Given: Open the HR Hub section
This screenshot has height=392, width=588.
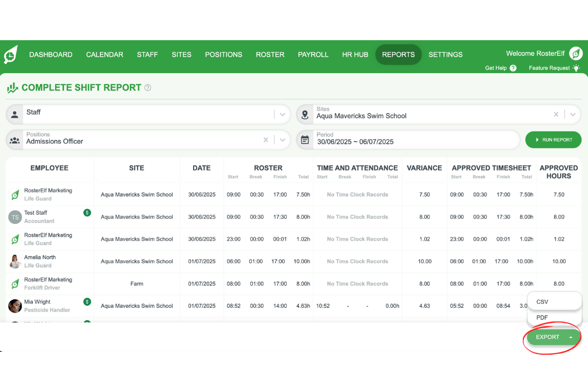Looking at the screenshot, I should click(355, 54).
